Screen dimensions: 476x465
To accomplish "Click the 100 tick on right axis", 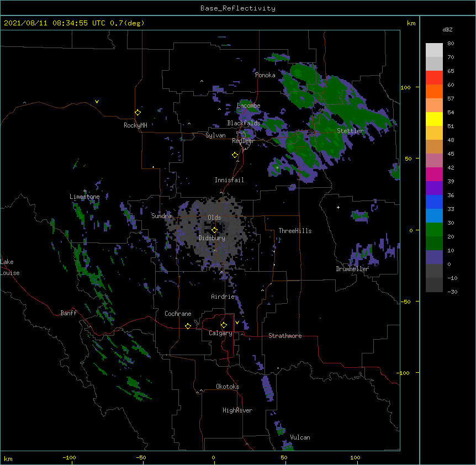I will pos(405,87).
